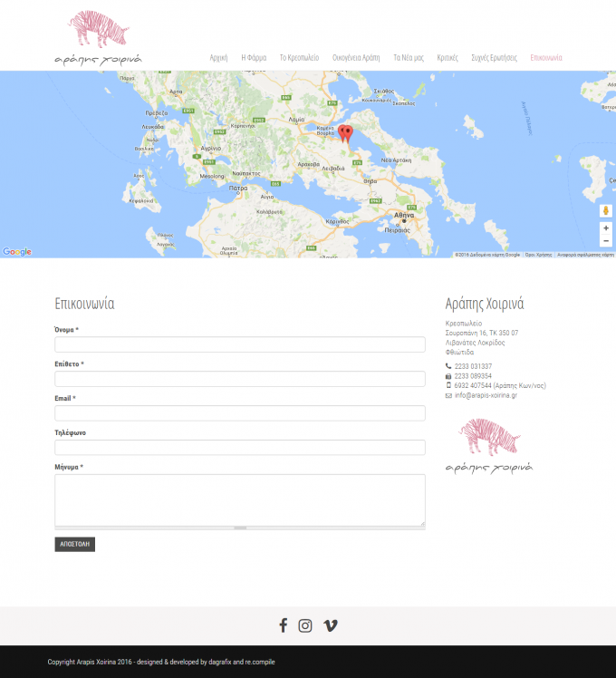Zoom in the map with plus
The width and height of the screenshot is (616, 678).
pyautogui.click(x=606, y=228)
